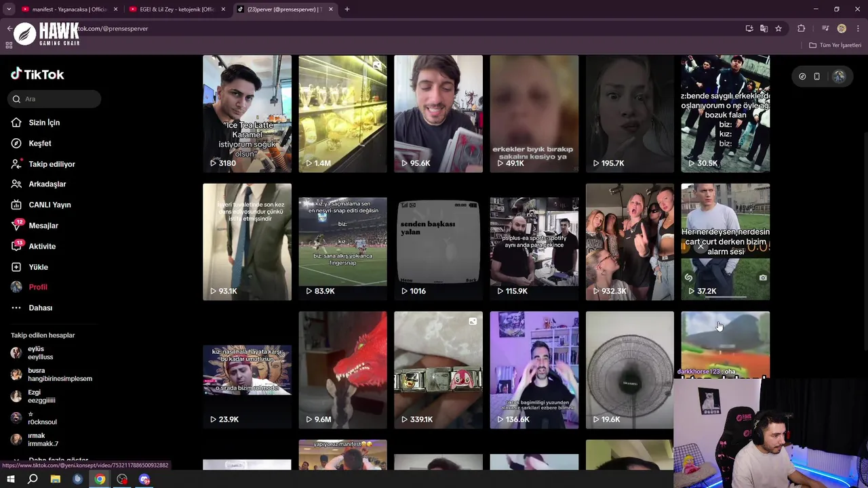
Task: Open Discord from the taskbar
Action: (144, 479)
